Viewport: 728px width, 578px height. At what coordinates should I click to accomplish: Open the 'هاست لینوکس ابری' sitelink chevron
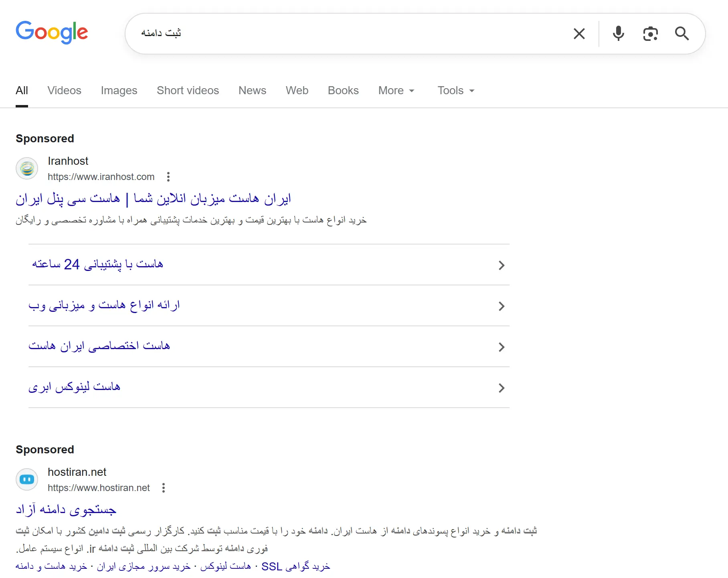tap(501, 388)
